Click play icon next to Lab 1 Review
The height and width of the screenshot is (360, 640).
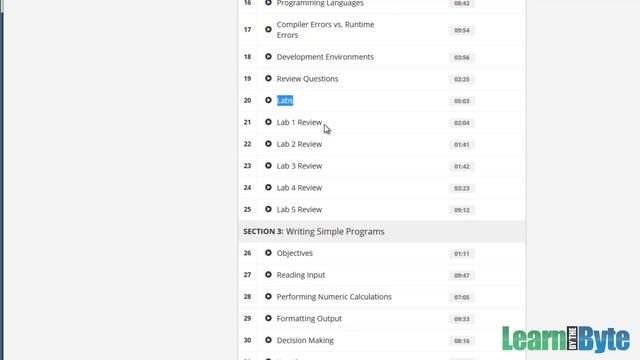point(268,122)
